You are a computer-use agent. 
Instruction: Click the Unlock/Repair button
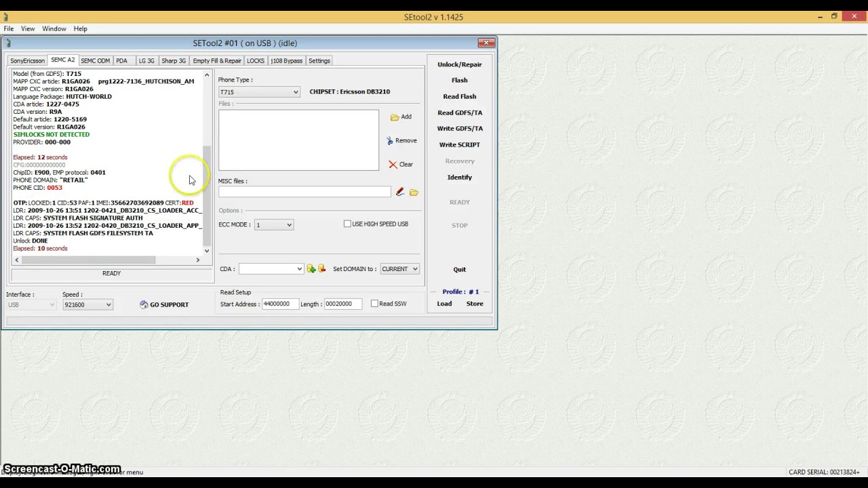point(460,64)
